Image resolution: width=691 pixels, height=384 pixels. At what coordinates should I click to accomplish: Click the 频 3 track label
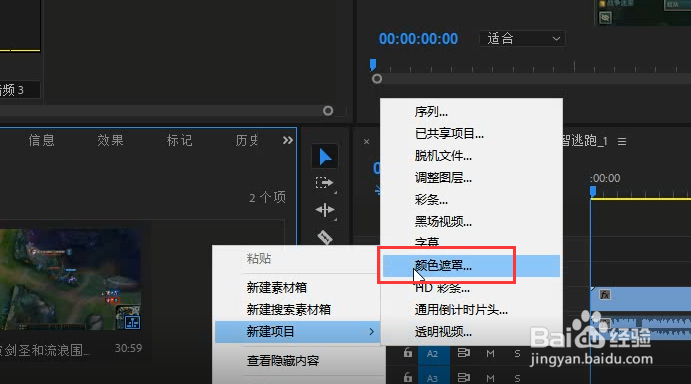[x=12, y=90]
